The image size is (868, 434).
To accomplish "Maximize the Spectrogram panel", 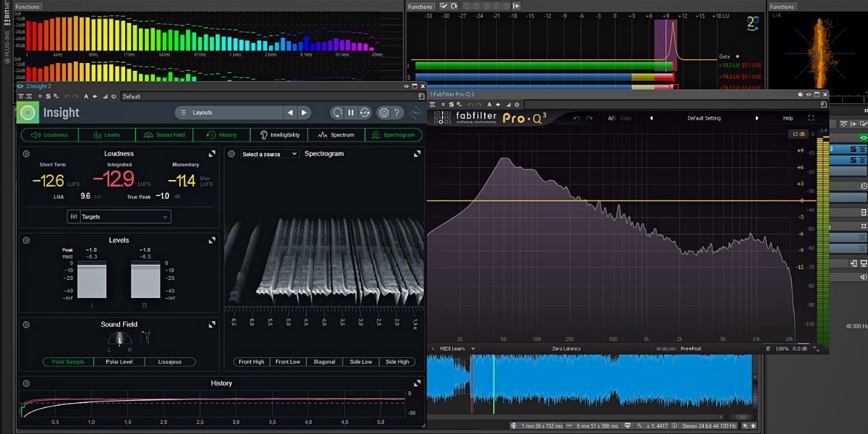I will click(417, 154).
